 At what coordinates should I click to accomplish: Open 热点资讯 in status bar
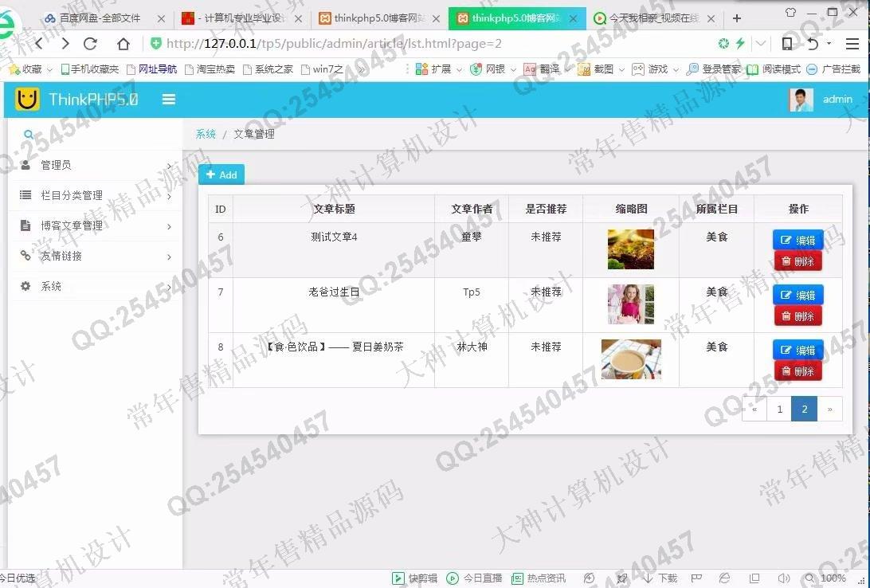click(539, 578)
